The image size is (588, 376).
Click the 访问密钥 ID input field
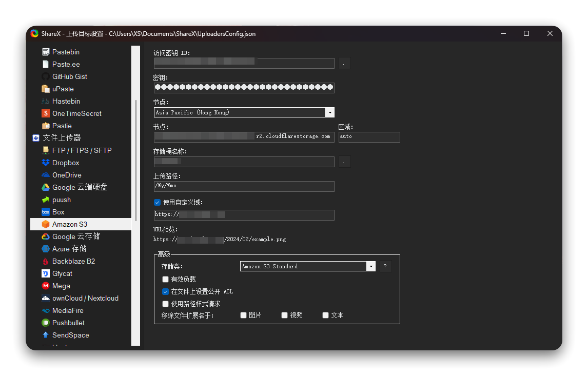[244, 64]
